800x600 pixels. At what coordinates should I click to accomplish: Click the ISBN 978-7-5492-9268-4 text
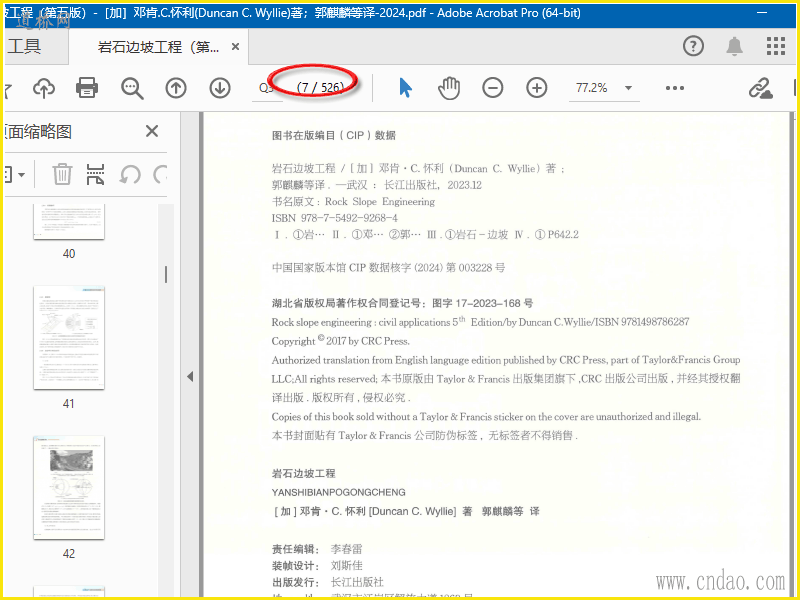coord(335,218)
